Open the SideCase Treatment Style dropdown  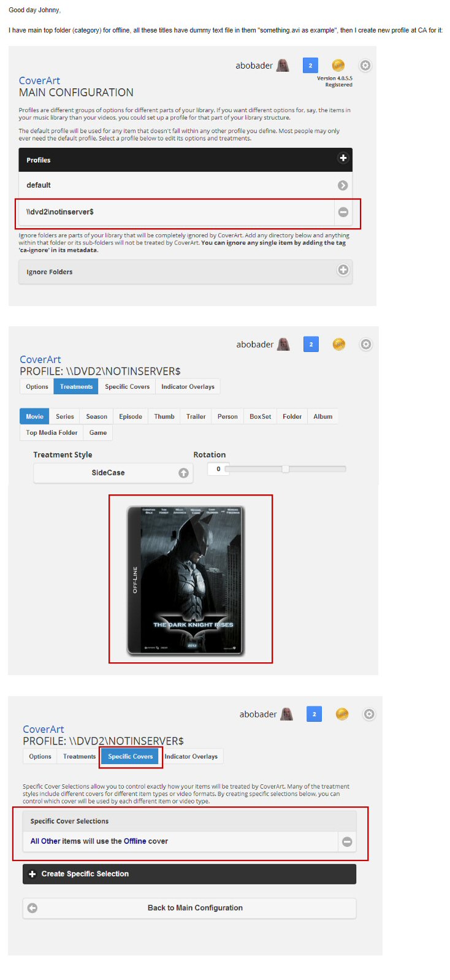coord(113,473)
